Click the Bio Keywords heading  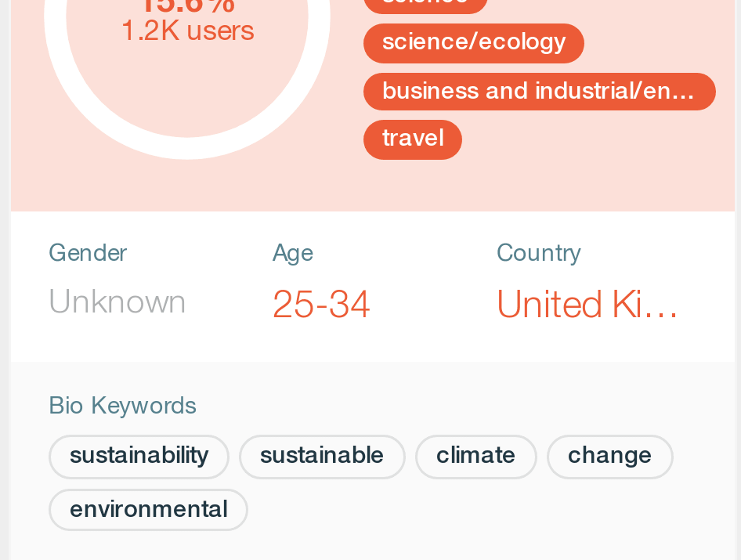[x=122, y=406]
